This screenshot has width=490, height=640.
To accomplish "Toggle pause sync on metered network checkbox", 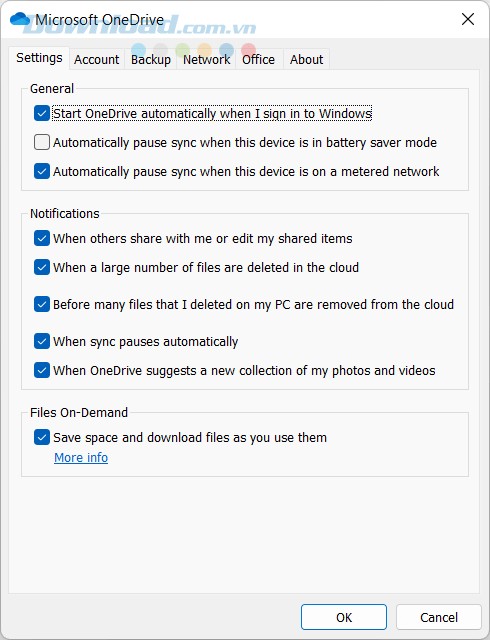I will coord(42,171).
